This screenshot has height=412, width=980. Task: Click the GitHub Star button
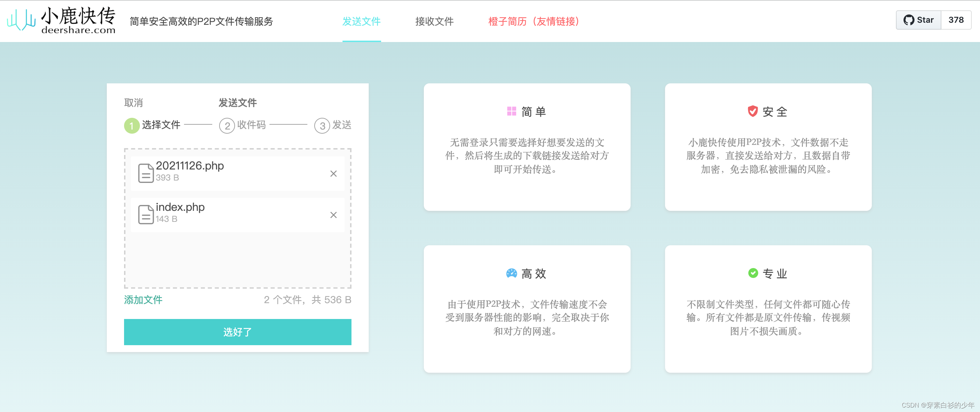[x=918, y=20]
